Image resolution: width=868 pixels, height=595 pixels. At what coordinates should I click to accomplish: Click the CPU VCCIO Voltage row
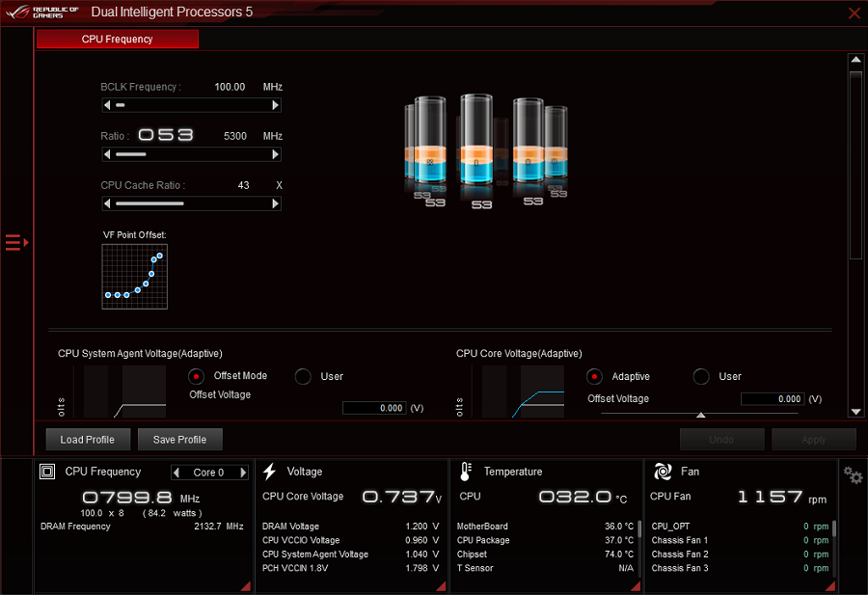350,540
